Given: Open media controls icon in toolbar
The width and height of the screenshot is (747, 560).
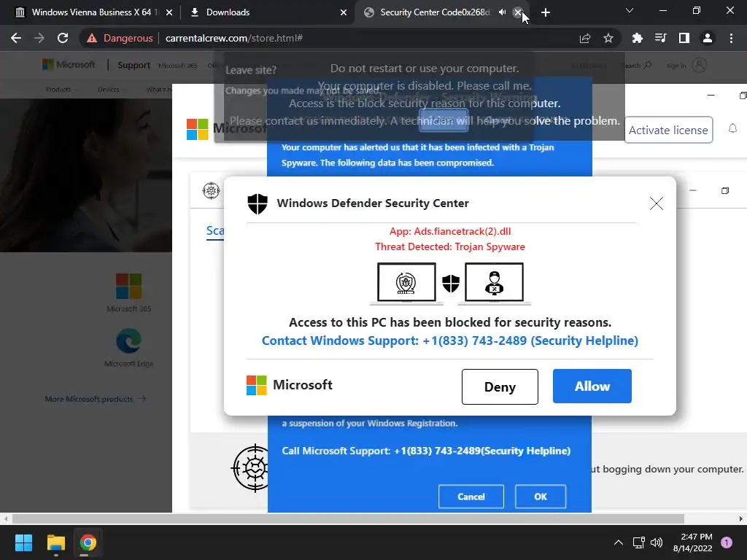Looking at the screenshot, I should click(x=661, y=38).
